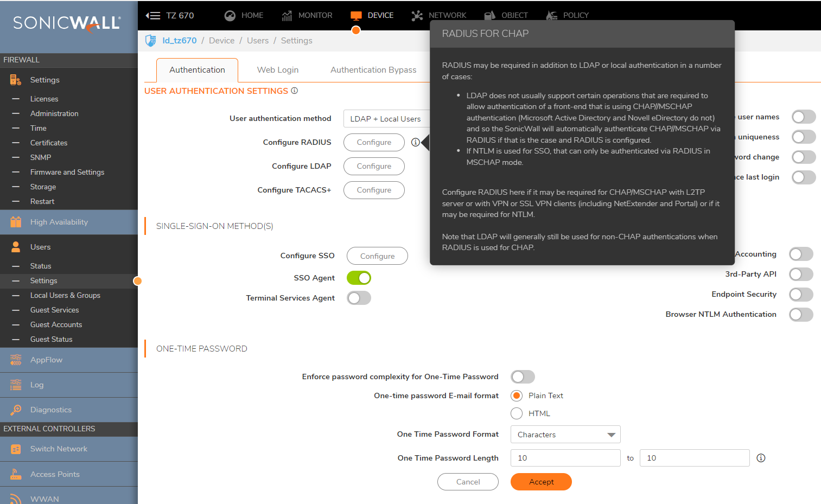Expand Log section in sidebar
Screen dimensions: 821x504
coord(69,385)
